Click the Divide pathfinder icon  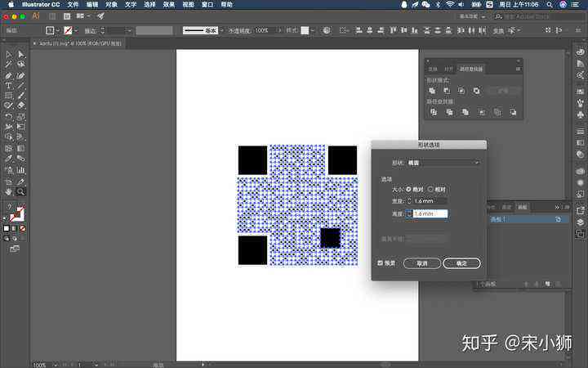[x=434, y=112]
